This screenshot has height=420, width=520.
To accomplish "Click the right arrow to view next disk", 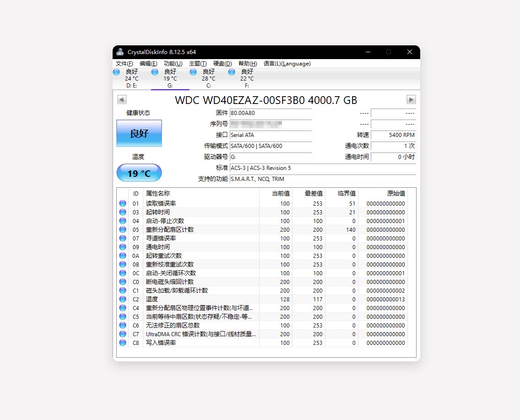I will pos(411,99).
